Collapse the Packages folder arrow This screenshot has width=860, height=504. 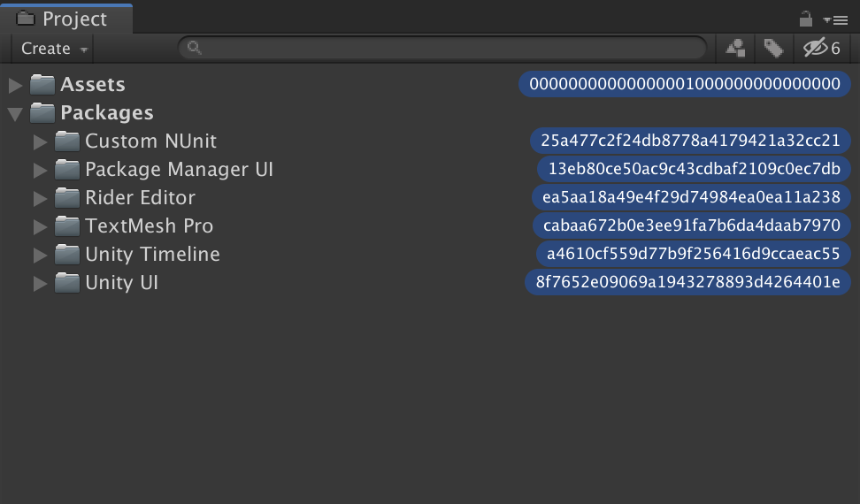[x=15, y=114]
